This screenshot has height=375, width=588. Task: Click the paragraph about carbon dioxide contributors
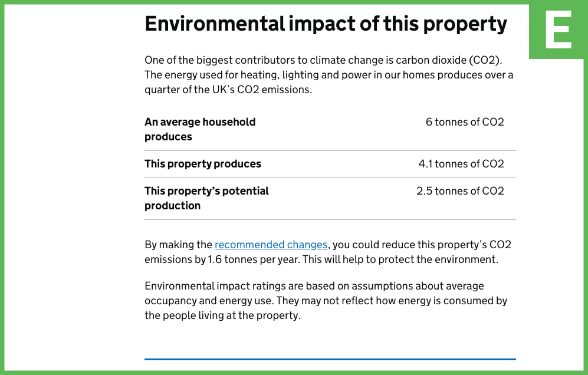(x=329, y=75)
